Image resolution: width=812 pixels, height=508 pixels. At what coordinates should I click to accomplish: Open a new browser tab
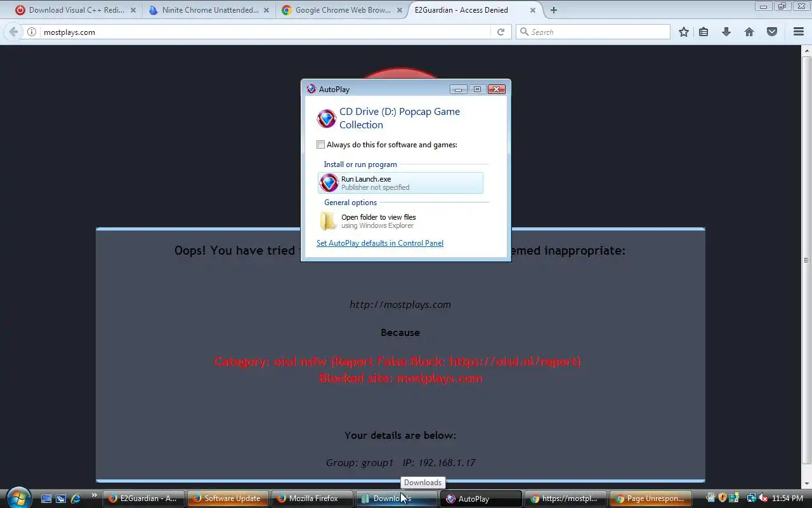(x=554, y=10)
